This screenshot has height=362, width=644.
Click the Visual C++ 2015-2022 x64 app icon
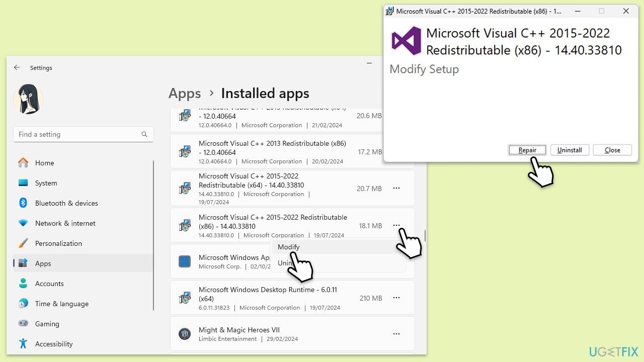[x=185, y=189]
